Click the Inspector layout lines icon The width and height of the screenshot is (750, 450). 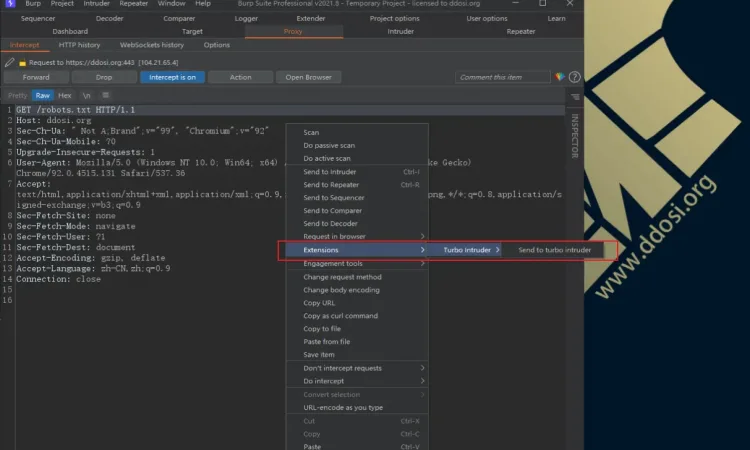[x=575, y=97]
